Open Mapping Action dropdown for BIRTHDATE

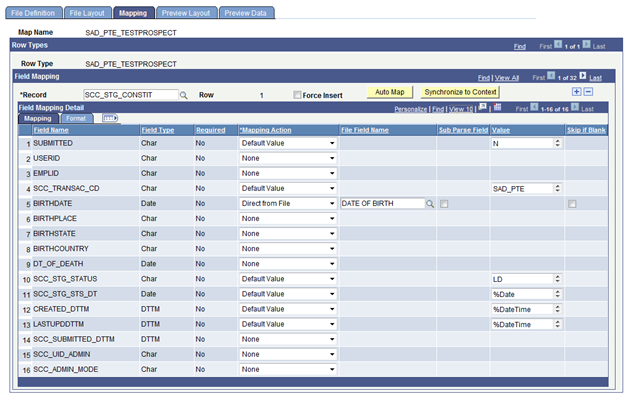(288, 204)
